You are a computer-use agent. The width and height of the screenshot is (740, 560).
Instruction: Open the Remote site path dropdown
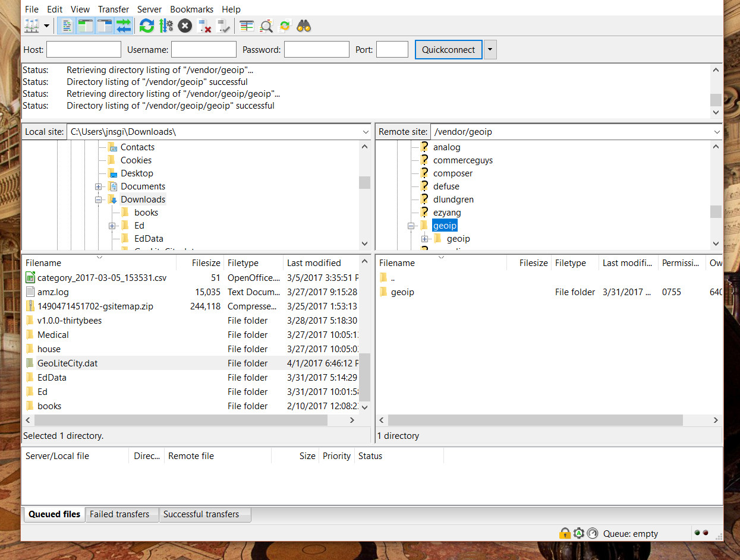(716, 132)
